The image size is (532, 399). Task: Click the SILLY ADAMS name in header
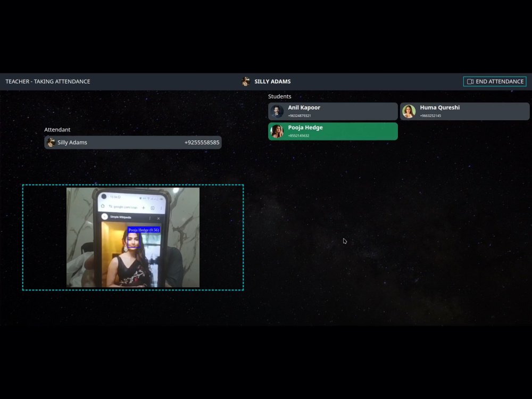pos(272,81)
